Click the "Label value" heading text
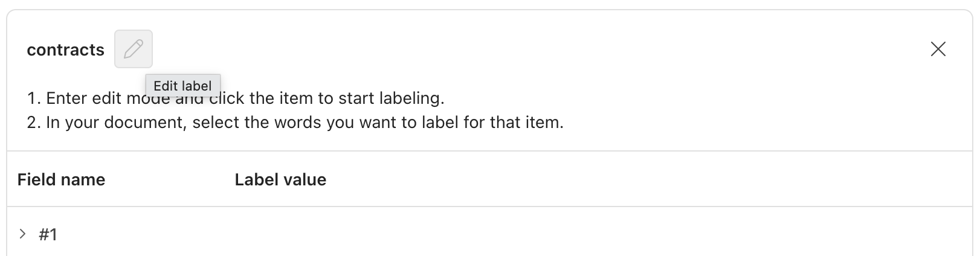 (x=280, y=179)
